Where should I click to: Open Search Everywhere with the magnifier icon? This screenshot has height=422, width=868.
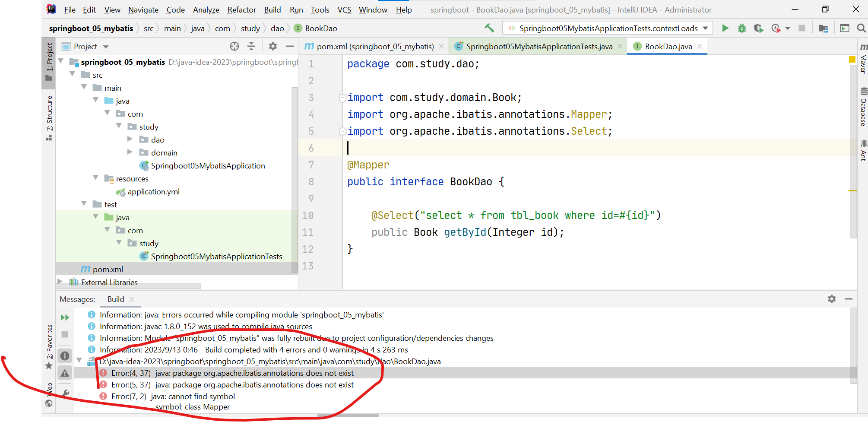pyautogui.click(x=862, y=28)
